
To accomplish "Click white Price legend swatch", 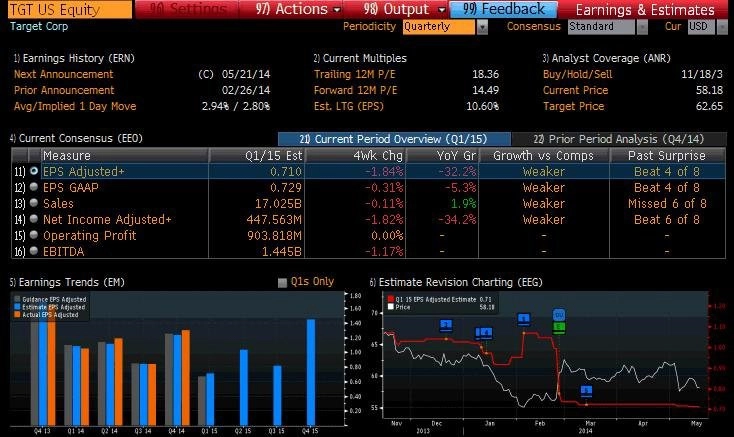I will [391, 307].
